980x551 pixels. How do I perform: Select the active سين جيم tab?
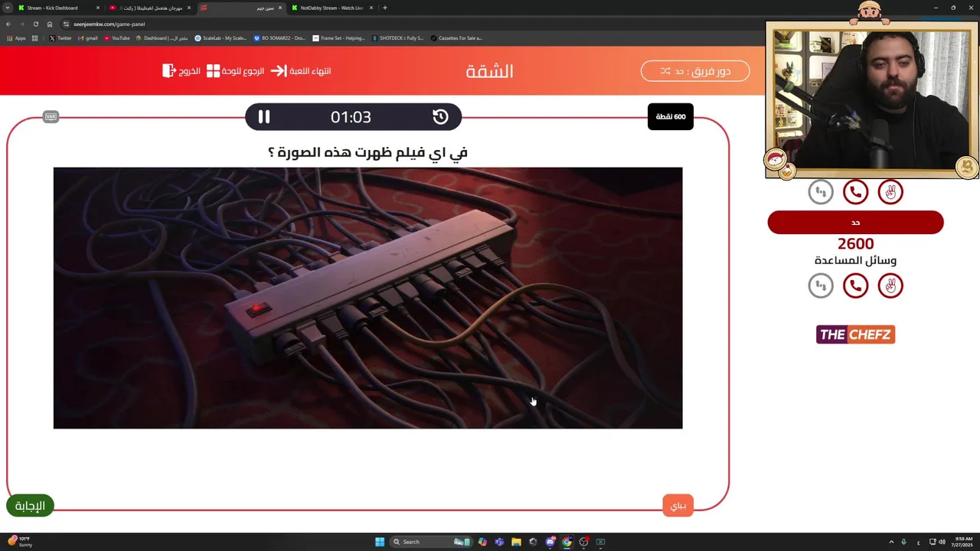click(x=241, y=8)
